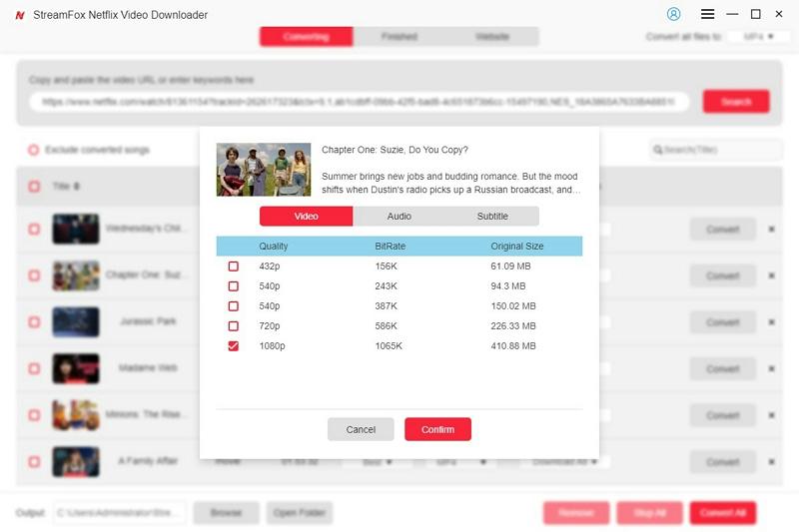Click the Original Size column header

pos(517,246)
